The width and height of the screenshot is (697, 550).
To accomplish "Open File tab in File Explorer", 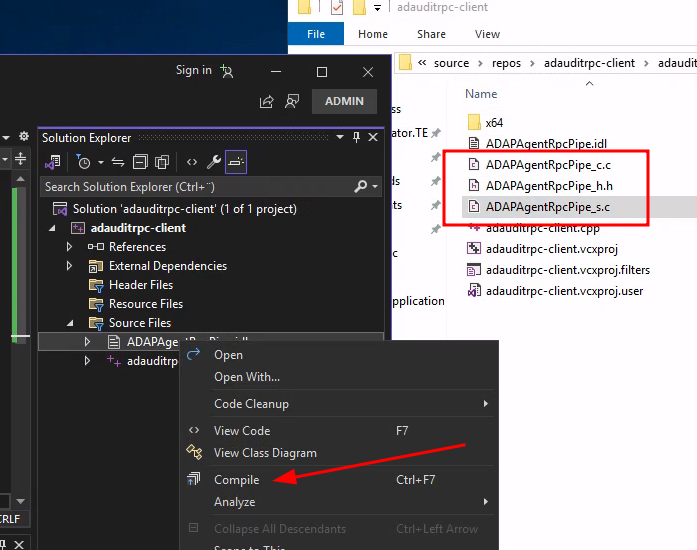I will [316, 34].
